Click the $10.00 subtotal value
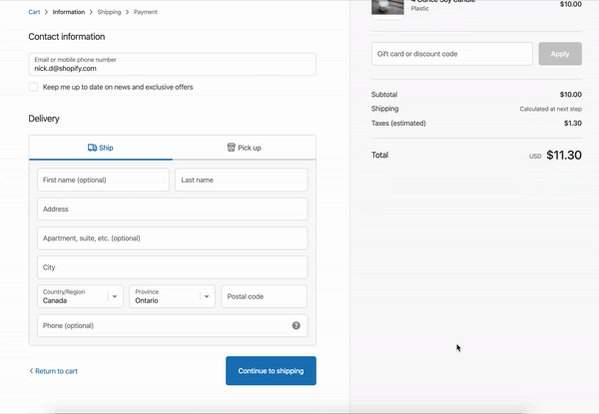 (x=571, y=94)
